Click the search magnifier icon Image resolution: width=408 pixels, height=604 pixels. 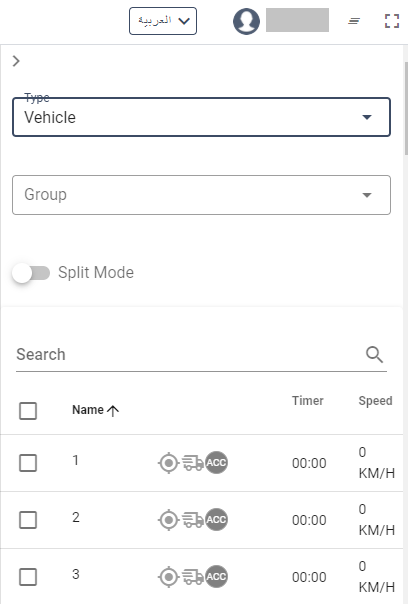point(374,354)
